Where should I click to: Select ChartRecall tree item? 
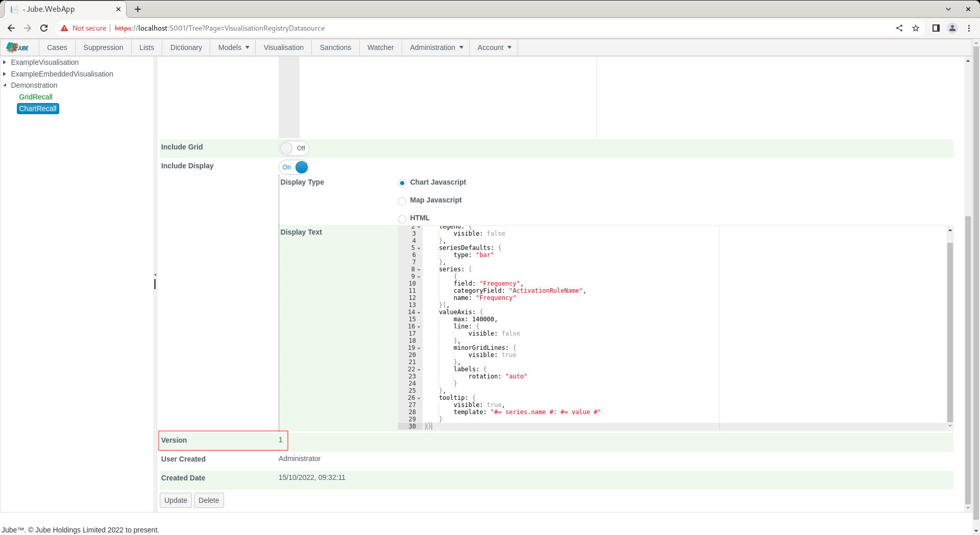point(38,109)
